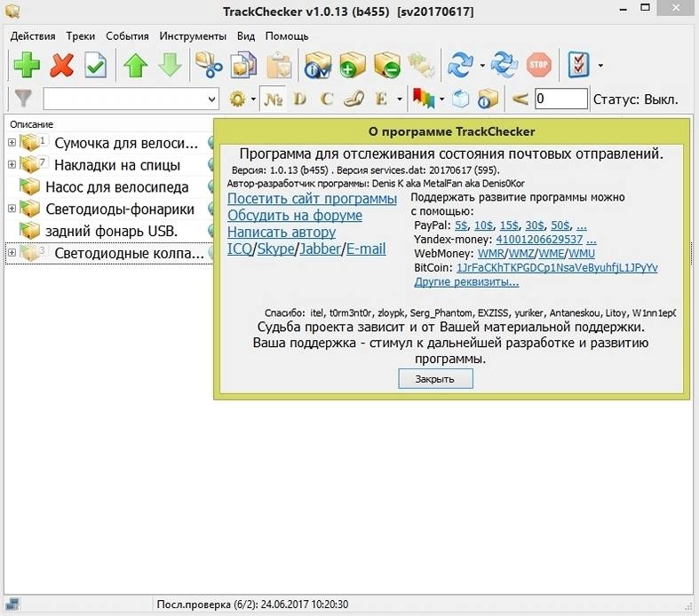Click the Написать автору link
The image size is (699, 616).
(x=282, y=232)
